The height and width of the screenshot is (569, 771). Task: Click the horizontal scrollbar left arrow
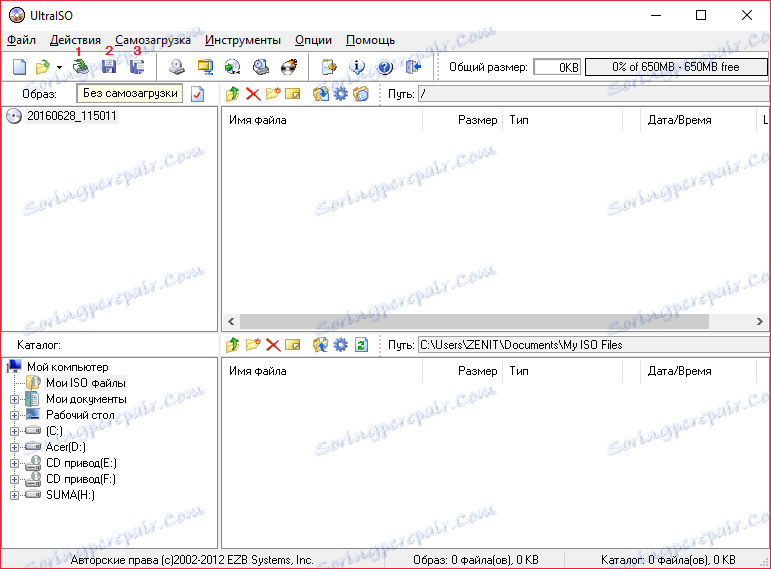pyautogui.click(x=231, y=322)
